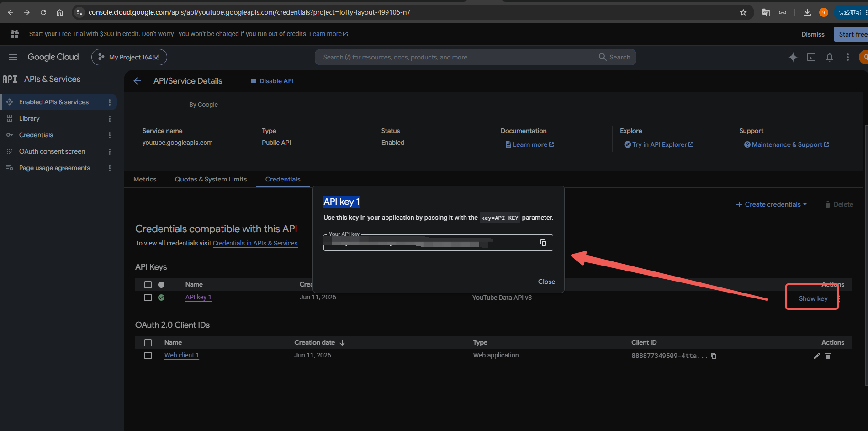The image size is (868, 431).
Task: Click the Start free button
Action: click(852, 34)
